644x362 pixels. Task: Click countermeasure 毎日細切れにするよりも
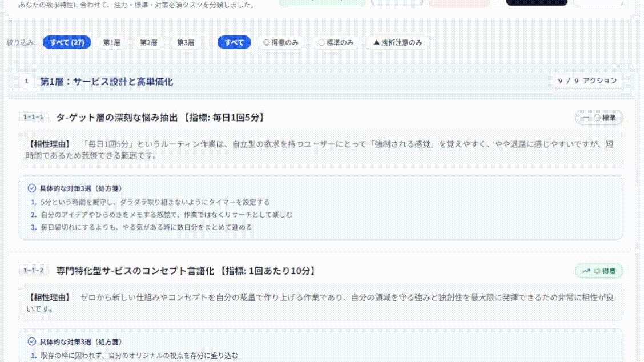pyautogui.click(x=146, y=227)
